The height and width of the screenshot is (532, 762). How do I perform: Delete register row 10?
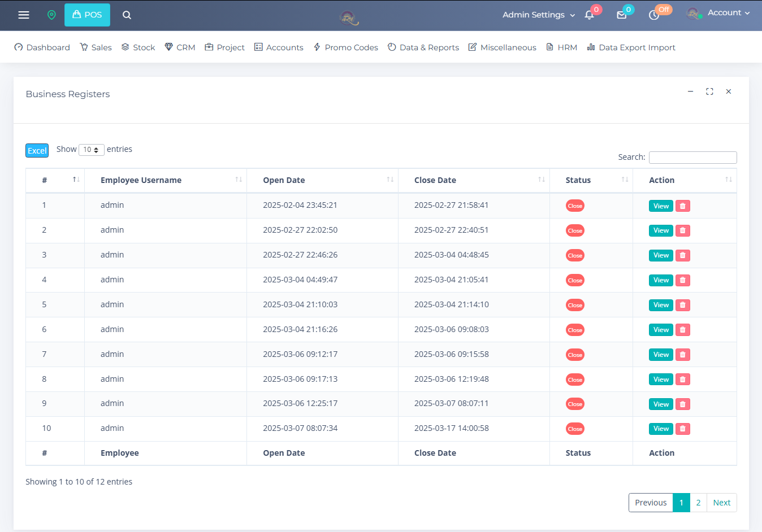(x=683, y=429)
